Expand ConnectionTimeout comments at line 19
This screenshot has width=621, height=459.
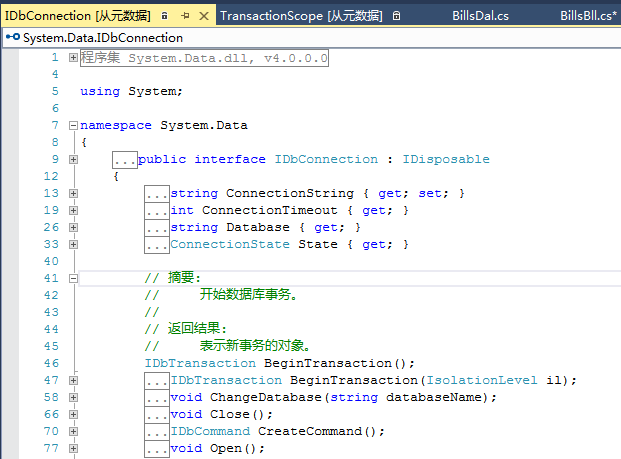[73, 210]
